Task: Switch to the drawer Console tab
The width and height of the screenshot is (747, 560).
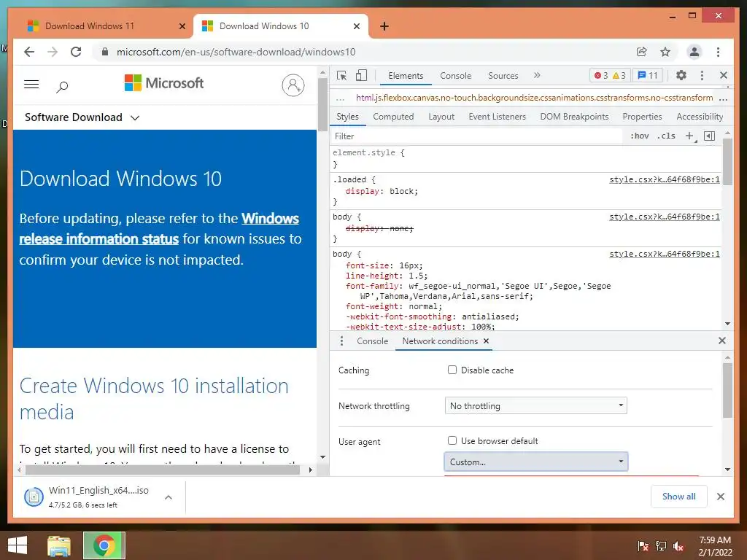Action: 372,341
